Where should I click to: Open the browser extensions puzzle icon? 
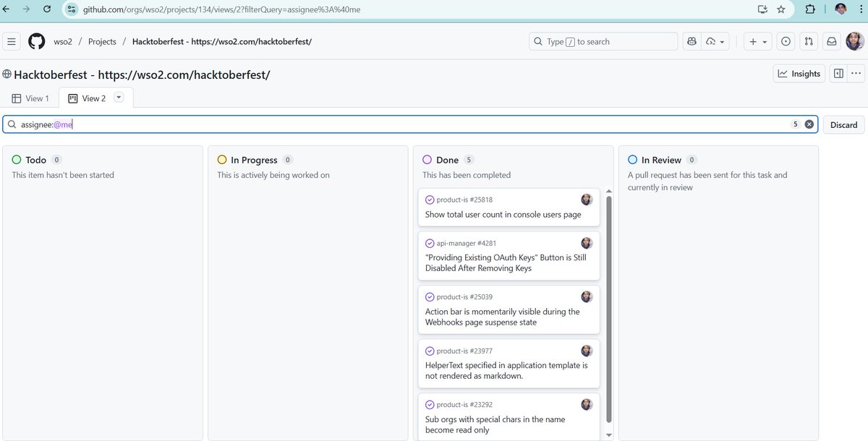(x=810, y=9)
